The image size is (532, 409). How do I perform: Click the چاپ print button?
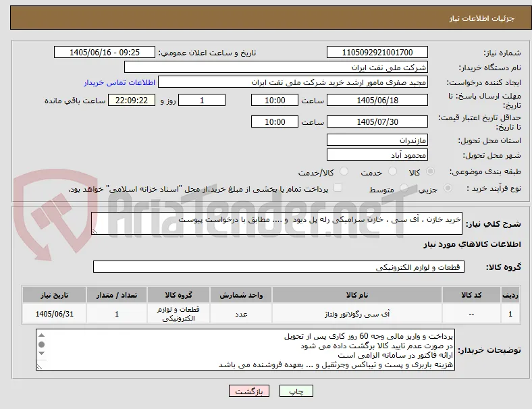tap(296, 391)
